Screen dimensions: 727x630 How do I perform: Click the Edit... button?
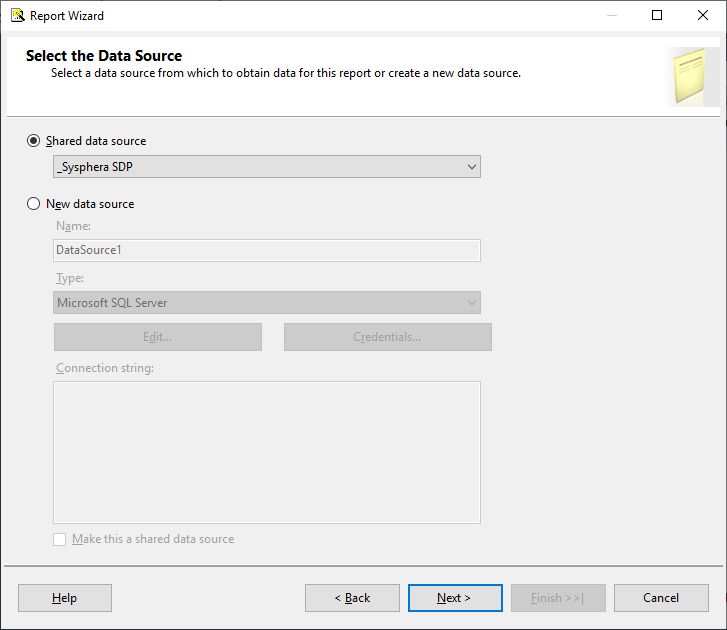click(158, 337)
